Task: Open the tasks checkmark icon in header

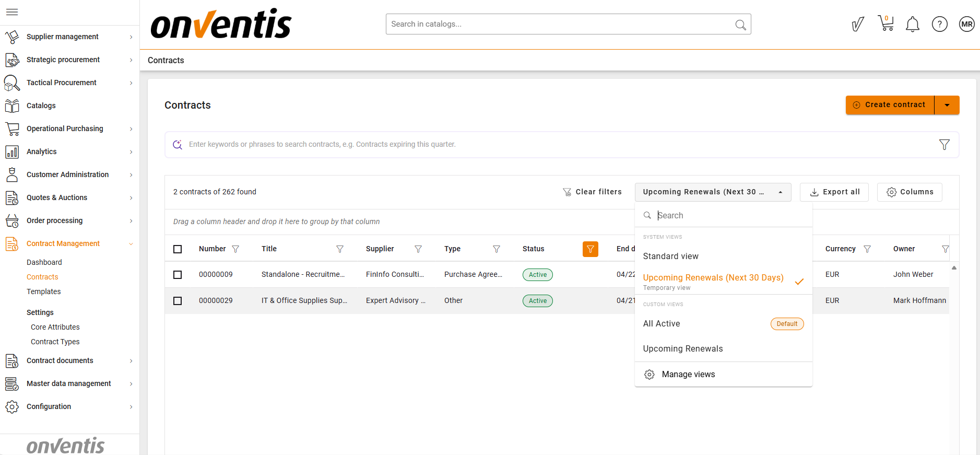Action: pyautogui.click(x=857, y=24)
